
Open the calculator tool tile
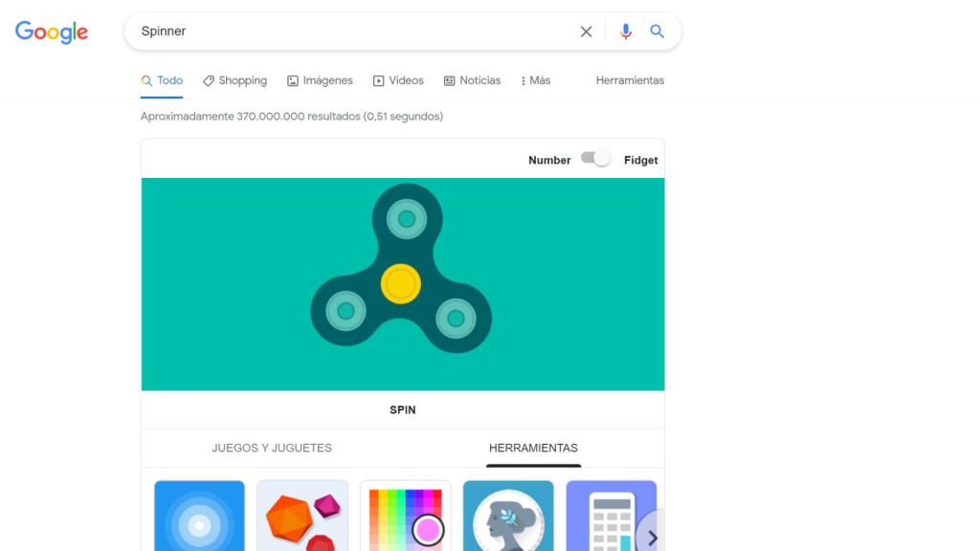[x=612, y=516]
